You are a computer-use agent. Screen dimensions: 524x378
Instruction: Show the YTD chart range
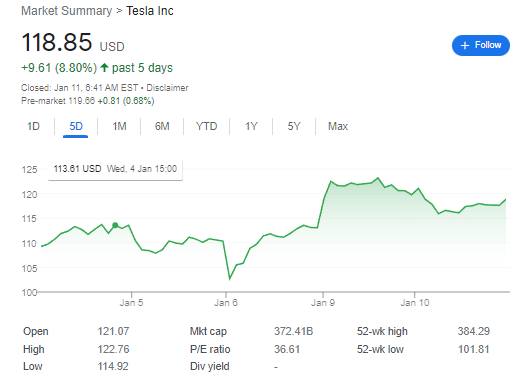tap(207, 126)
